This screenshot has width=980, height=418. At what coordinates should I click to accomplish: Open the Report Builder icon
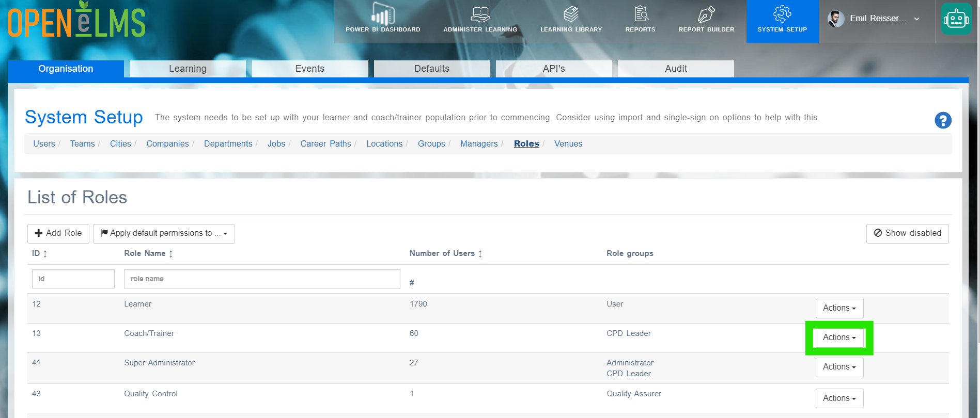click(x=706, y=14)
